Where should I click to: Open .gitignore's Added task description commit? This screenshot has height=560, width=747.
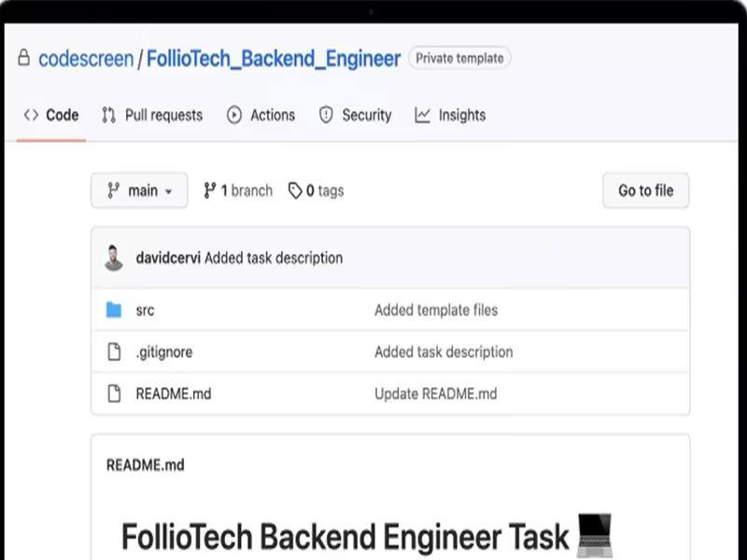coord(444,352)
